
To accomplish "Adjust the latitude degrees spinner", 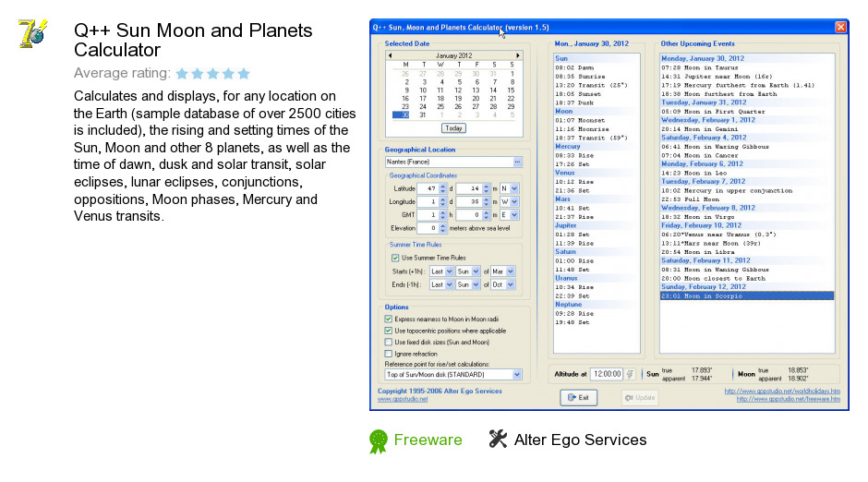I will (x=442, y=188).
